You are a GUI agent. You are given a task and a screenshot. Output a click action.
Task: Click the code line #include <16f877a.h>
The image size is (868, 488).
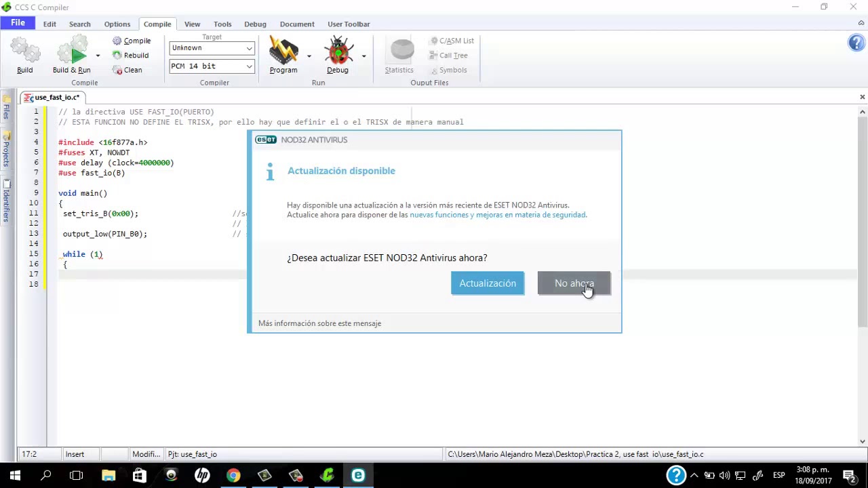102,142
